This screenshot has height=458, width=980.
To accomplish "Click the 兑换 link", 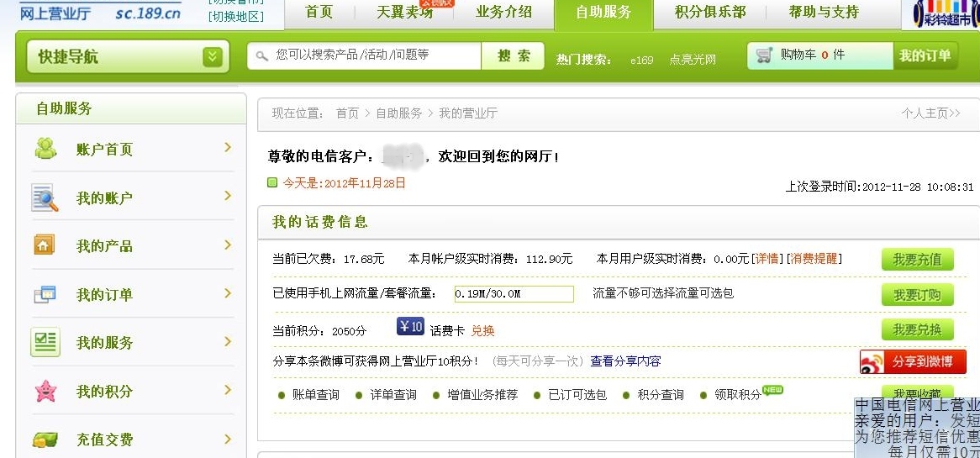I will [x=482, y=330].
